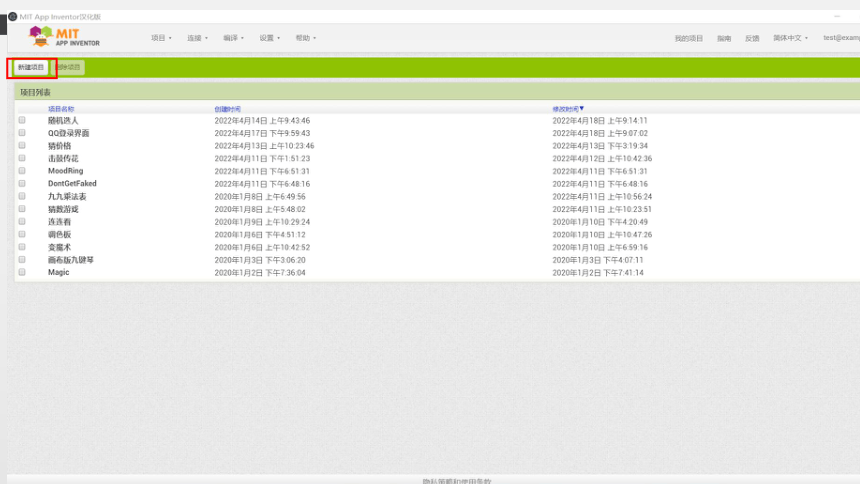Tick the checkbox for 连连看
The height and width of the screenshot is (484, 860).
click(x=22, y=221)
